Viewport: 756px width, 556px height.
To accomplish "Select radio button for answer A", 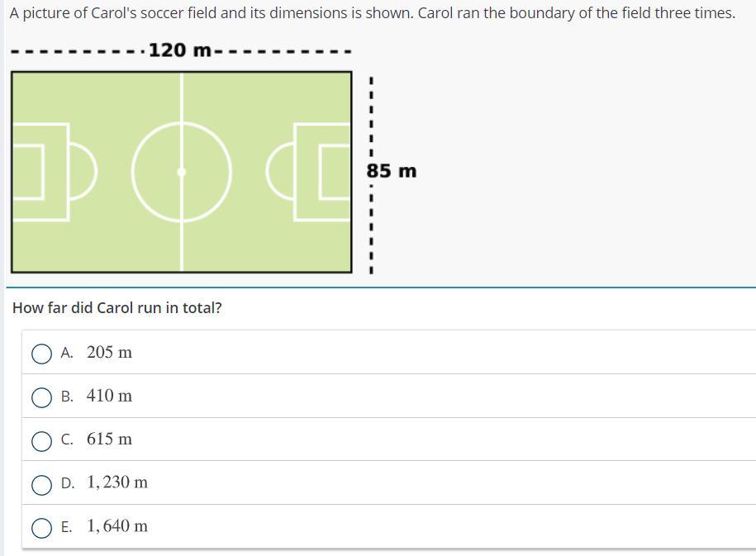I will point(41,354).
